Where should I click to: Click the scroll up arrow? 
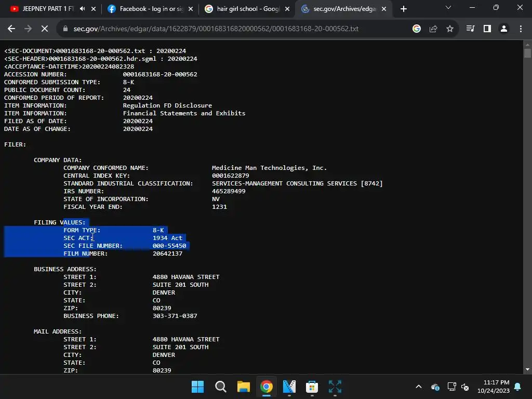click(x=527, y=44)
